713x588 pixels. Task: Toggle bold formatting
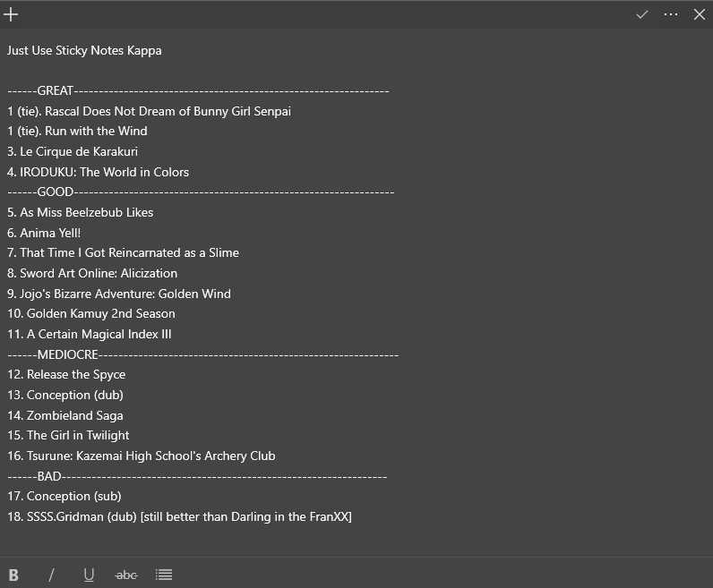(x=13, y=575)
